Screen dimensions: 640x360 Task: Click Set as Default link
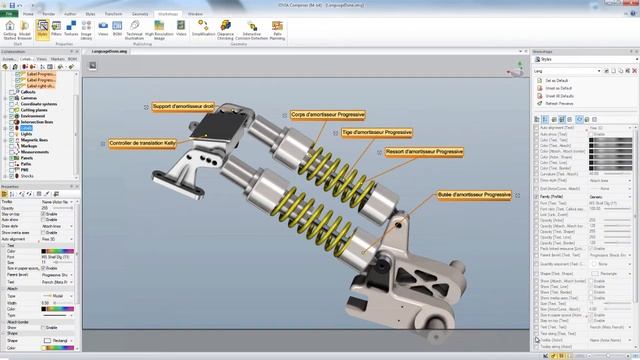[x=556, y=81]
